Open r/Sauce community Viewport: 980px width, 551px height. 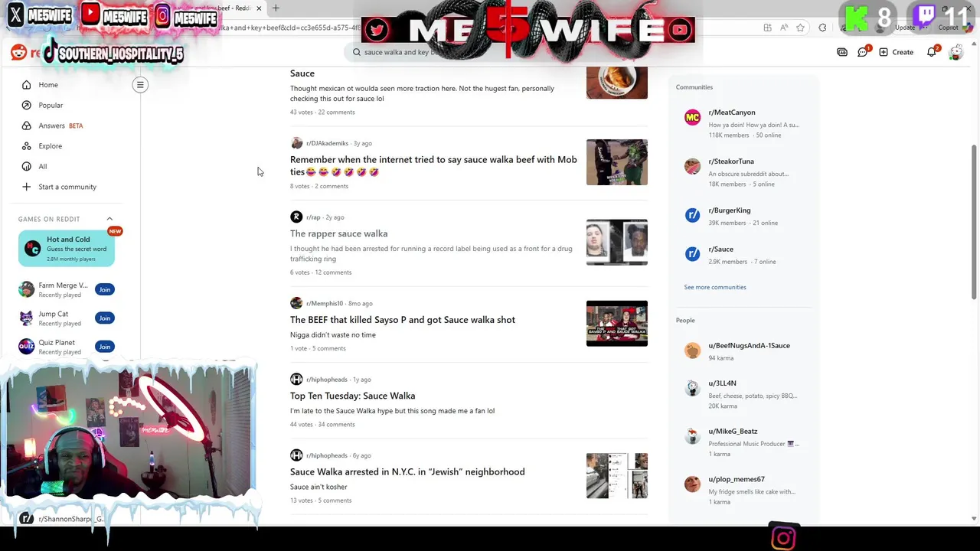click(x=720, y=249)
